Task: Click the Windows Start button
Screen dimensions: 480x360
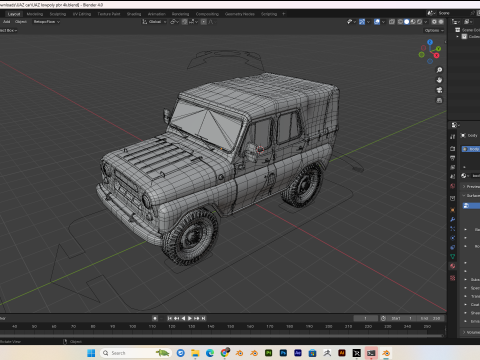Action: click(91, 353)
